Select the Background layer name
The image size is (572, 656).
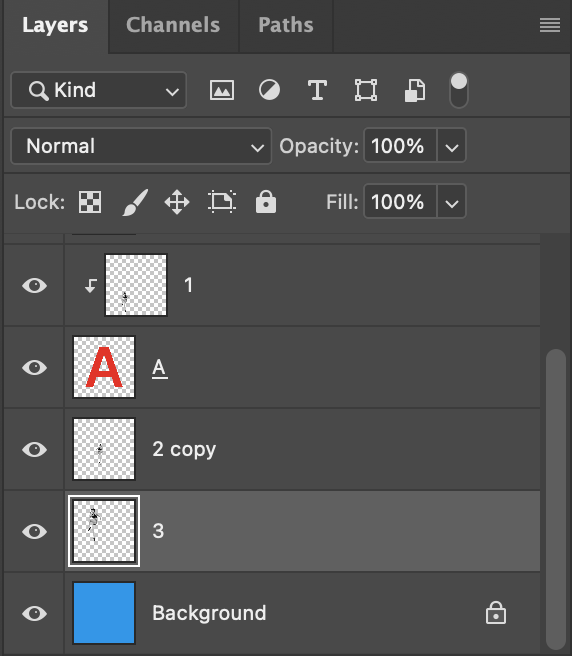[x=209, y=613]
